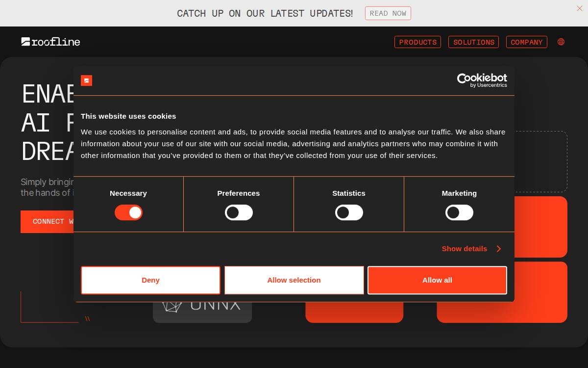Open the COMPANY menu
Image resolution: width=588 pixels, height=368 pixels.
(526, 42)
